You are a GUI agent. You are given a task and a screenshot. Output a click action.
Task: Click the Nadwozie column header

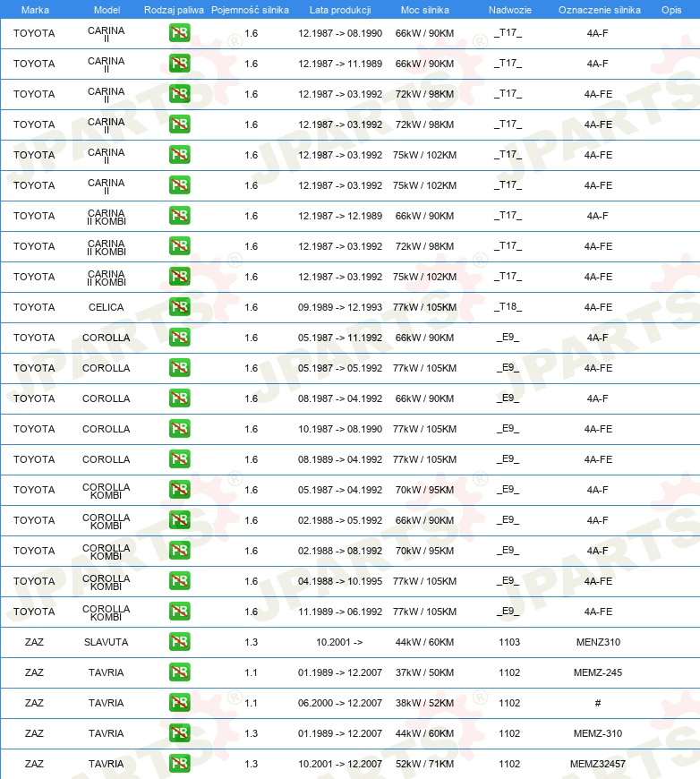coord(509,10)
